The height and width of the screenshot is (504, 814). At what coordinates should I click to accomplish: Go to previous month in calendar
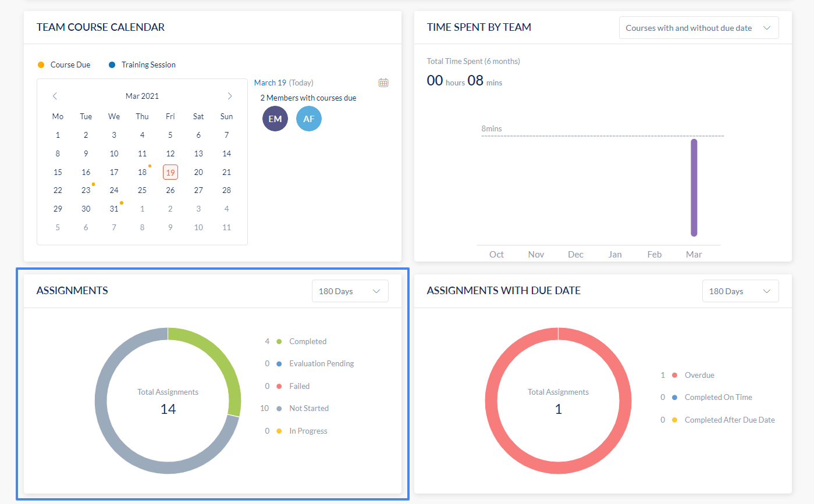[x=55, y=96]
